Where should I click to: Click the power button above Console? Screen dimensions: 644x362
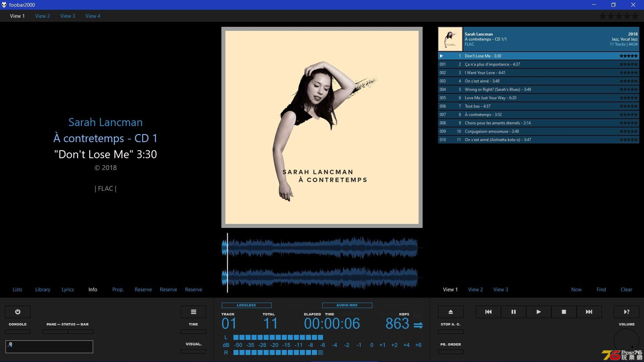pyautogui.click(x=18, y=312)
